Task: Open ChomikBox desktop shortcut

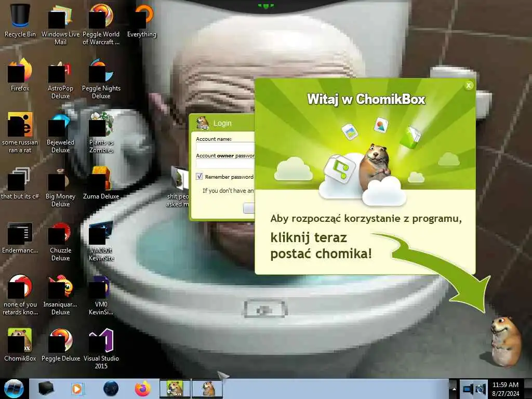Action: click(x=20, y=344)
